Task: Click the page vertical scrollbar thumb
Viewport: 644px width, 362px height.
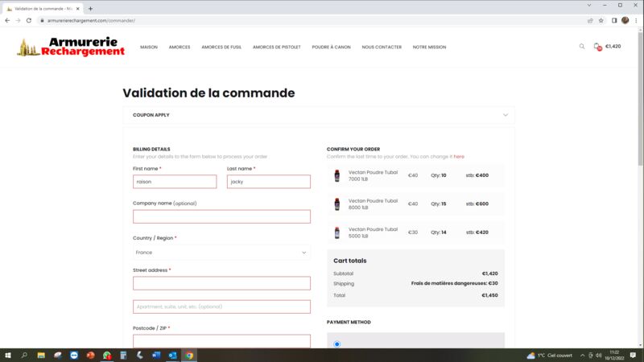Action: [640, 98]
